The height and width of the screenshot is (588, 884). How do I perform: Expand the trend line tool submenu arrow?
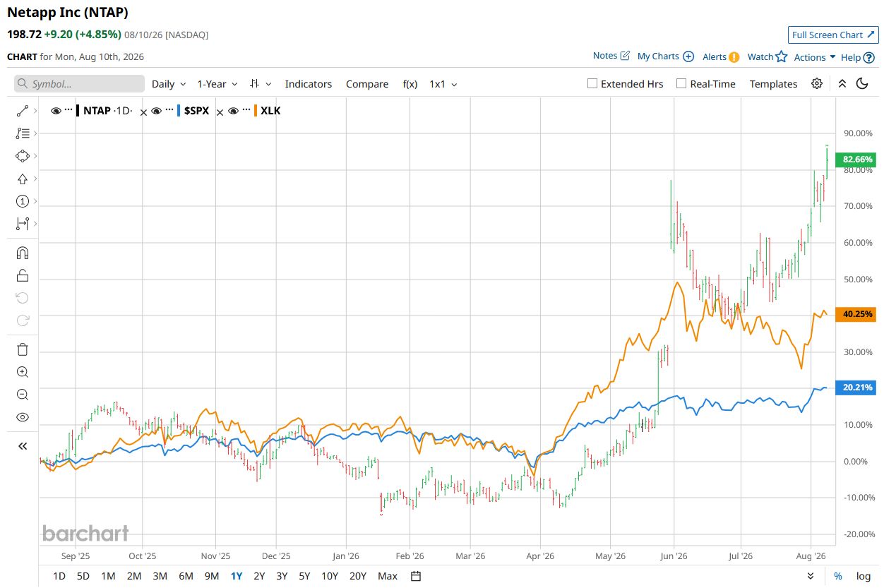coord(35,111)
